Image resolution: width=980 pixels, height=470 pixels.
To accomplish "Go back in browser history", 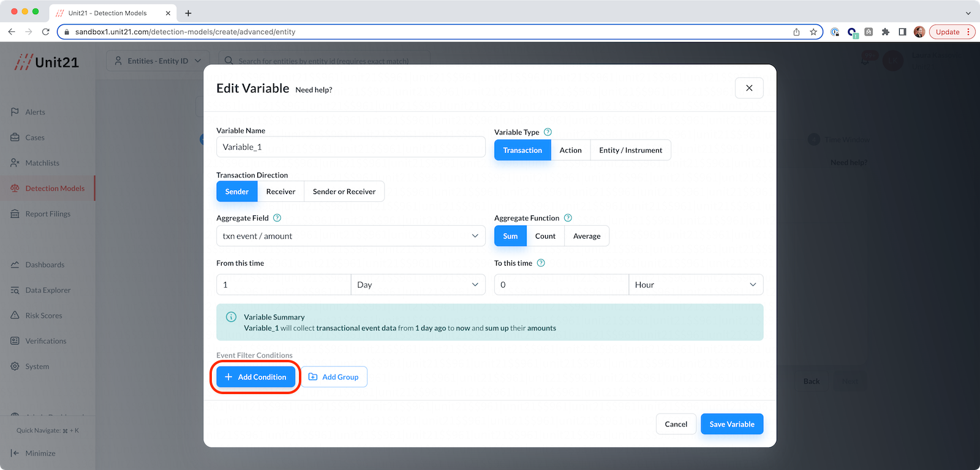I will 12,32.
